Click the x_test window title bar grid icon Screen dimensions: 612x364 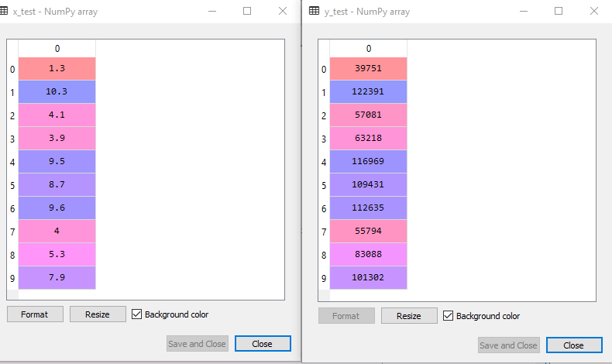coord(5,12)
